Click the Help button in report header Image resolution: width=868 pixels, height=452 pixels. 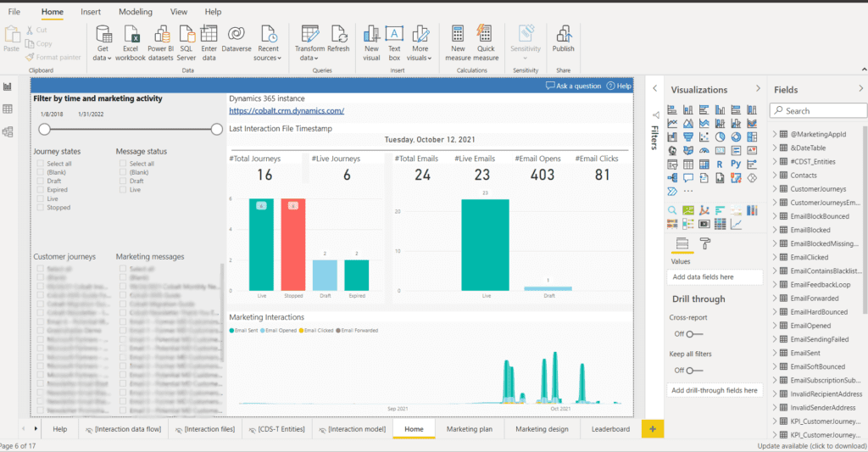point(619,86)
